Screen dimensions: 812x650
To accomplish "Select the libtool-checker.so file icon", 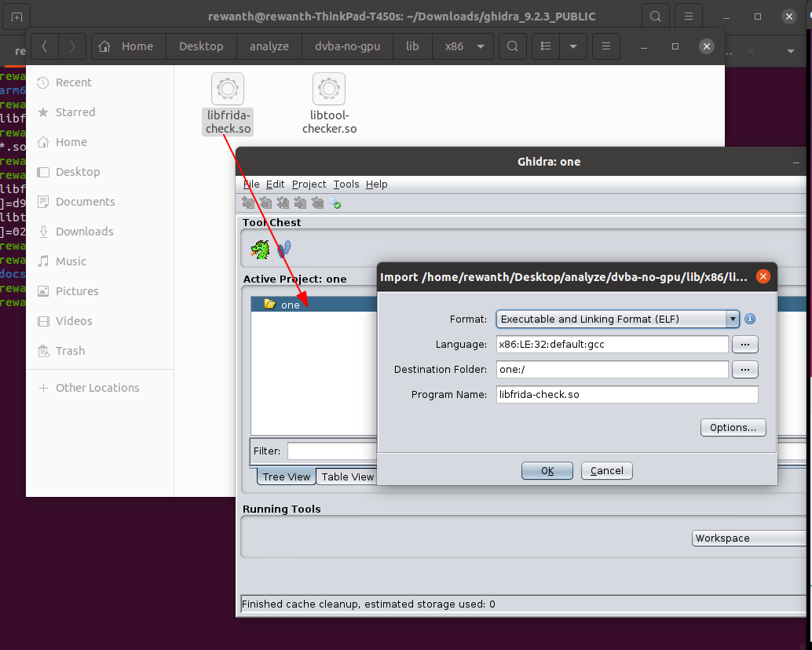I will point(329,104).
